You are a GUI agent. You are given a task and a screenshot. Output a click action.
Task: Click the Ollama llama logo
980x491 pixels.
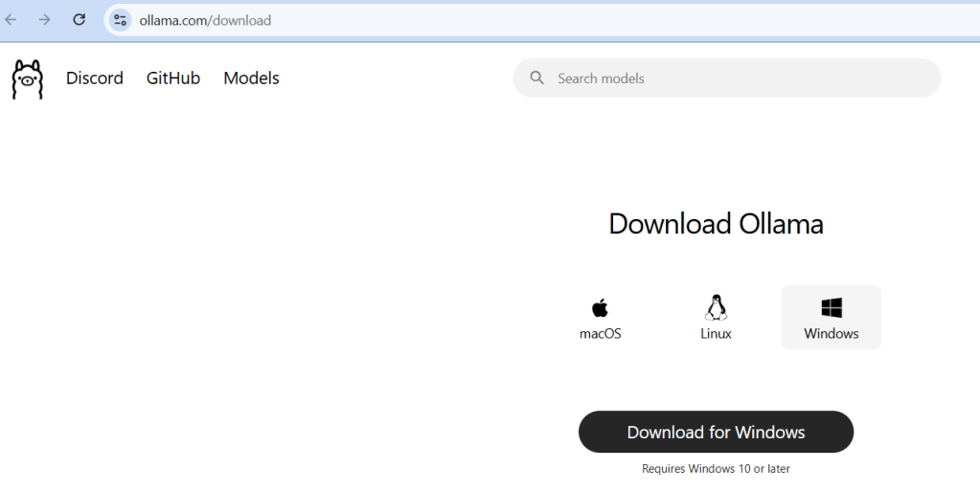coord(28,78)
